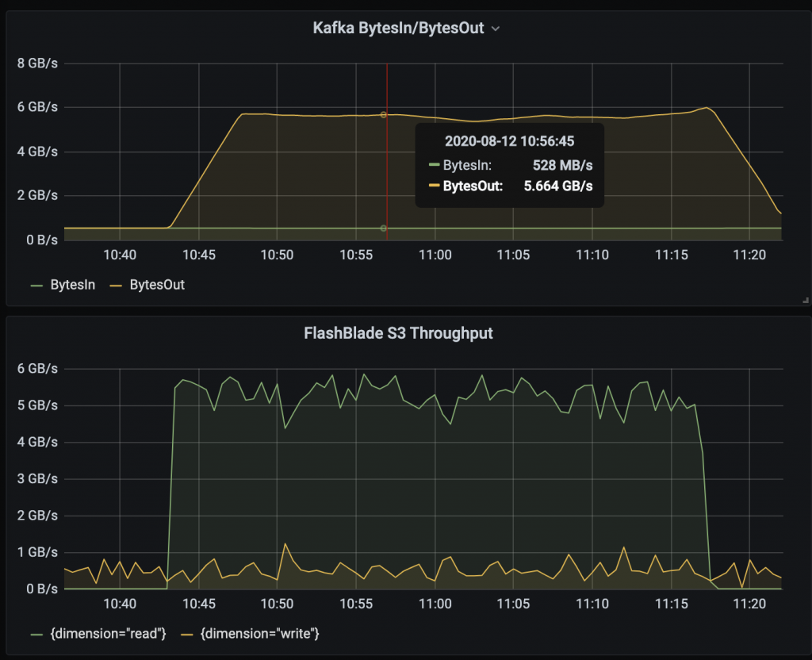Click the 2 GB/s label in the Kafka panel
Image resolution: width=812 pixels, height=660 pixels.
point(37,195)
